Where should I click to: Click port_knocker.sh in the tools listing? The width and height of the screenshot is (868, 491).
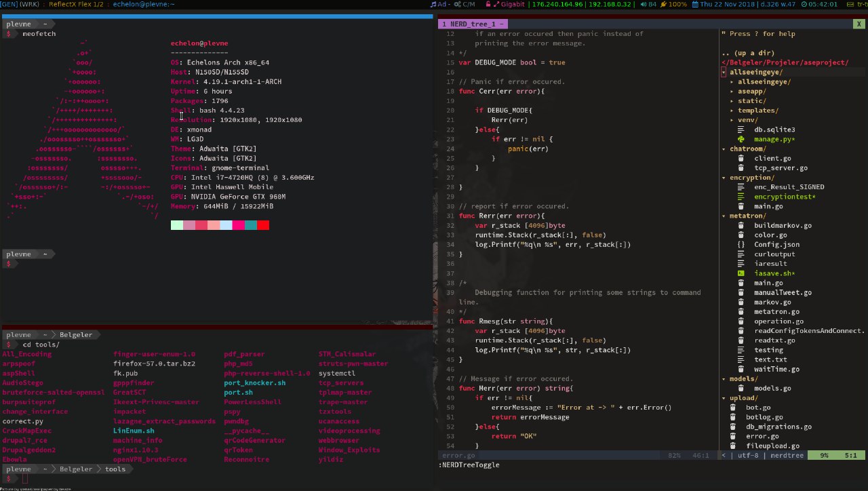pos(255,382)
